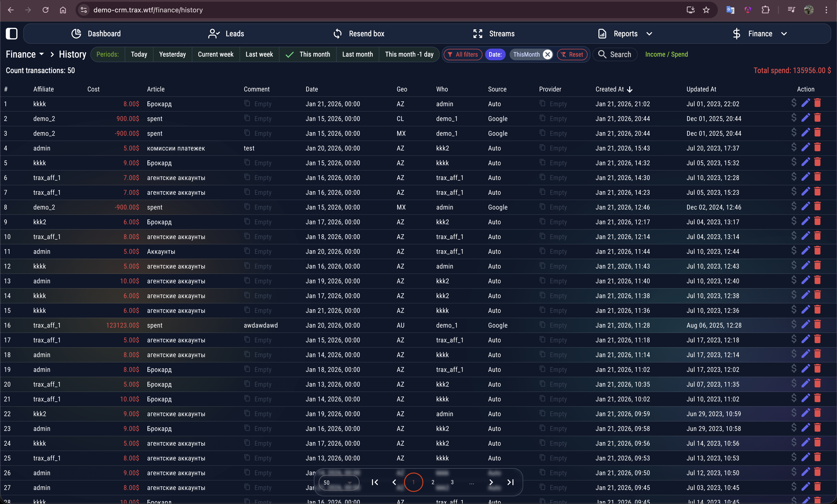Jump to the last page of results
This screenshot has height=504, width=837.
pyautogui.click(x=510, y=482)
